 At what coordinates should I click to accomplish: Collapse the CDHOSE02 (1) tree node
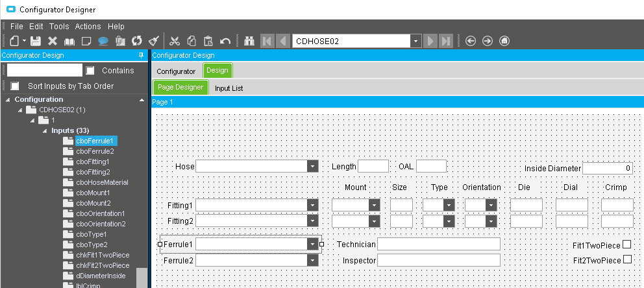[x=20, y=110]
